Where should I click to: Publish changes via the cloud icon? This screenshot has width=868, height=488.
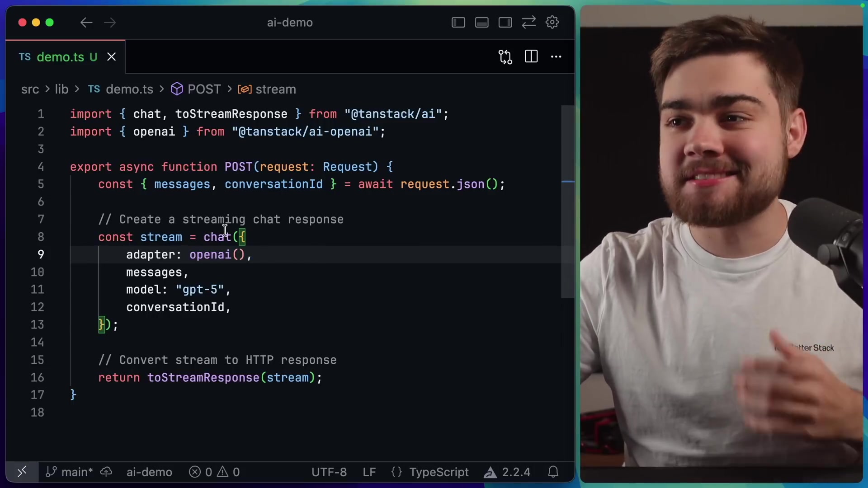point(107,472)
